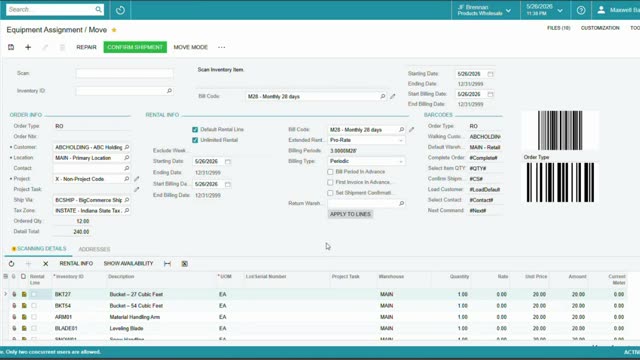The image size is (640, 360).
Task: Toggle the Default Rental Line checkbox
Action: (195, 129)
